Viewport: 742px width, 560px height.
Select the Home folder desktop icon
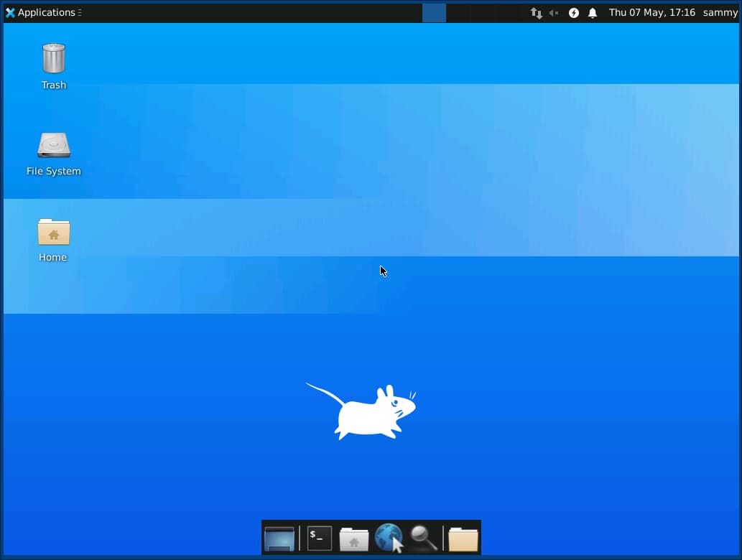point(53,240)
